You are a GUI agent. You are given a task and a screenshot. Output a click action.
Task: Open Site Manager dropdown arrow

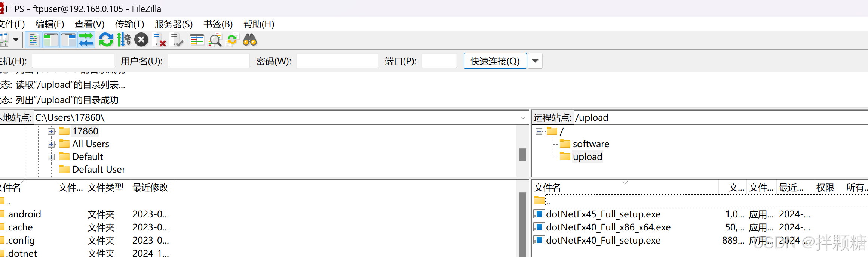[x=16, y=40]
